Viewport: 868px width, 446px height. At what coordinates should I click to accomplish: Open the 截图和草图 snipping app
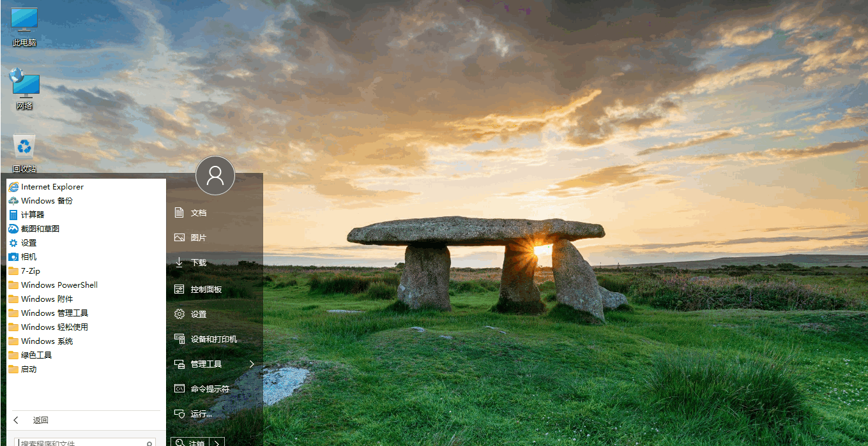[x=86, y=229]
